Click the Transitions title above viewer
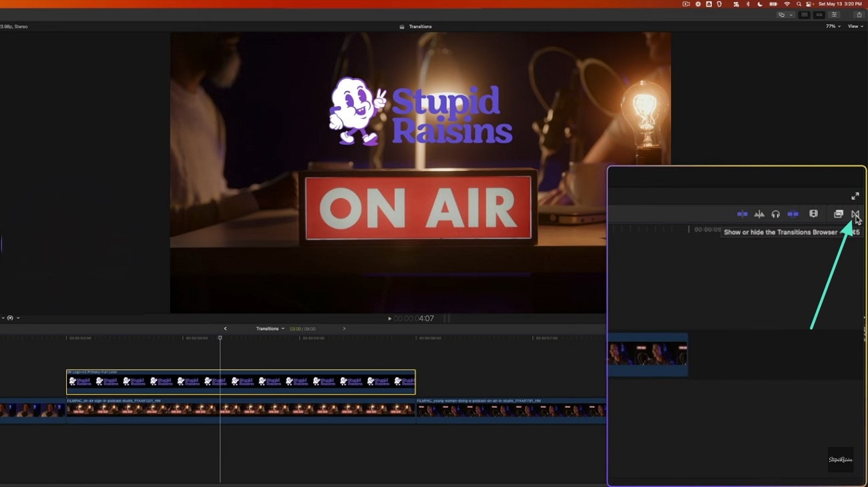This screenshot has height=487, width=868. click(x=421, y=27)
